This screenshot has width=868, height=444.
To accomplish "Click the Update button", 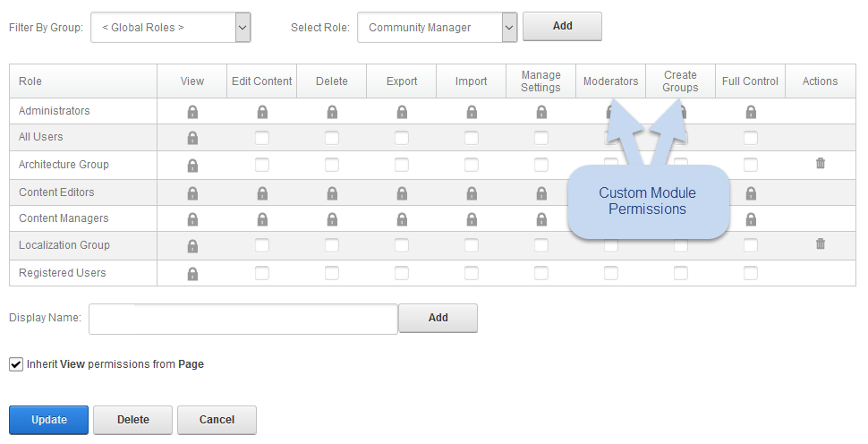I will coord(48,420).
